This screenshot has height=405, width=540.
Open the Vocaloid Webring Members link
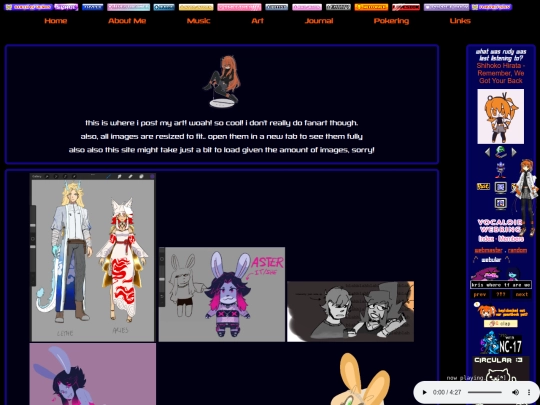[511, 239]
